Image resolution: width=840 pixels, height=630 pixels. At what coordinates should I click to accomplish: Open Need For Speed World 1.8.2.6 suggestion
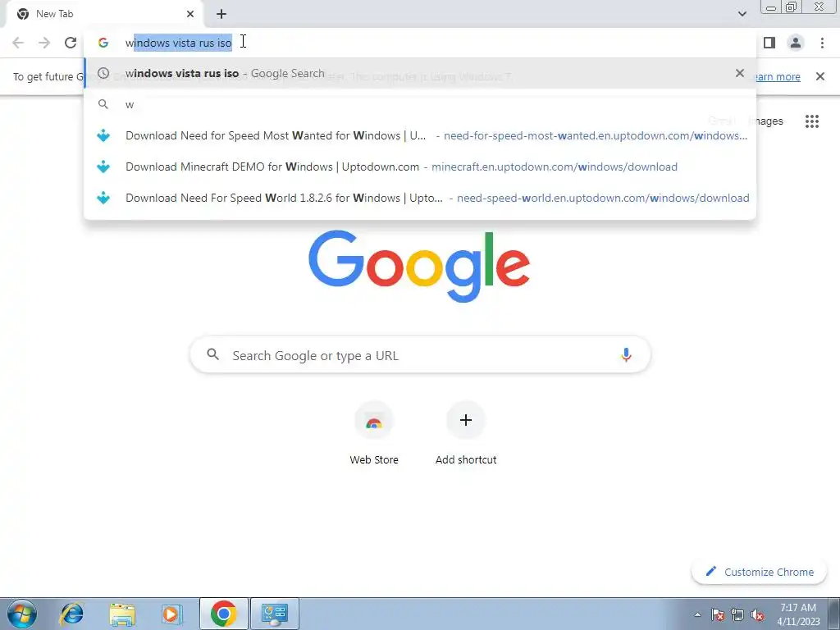coord(420,198)
